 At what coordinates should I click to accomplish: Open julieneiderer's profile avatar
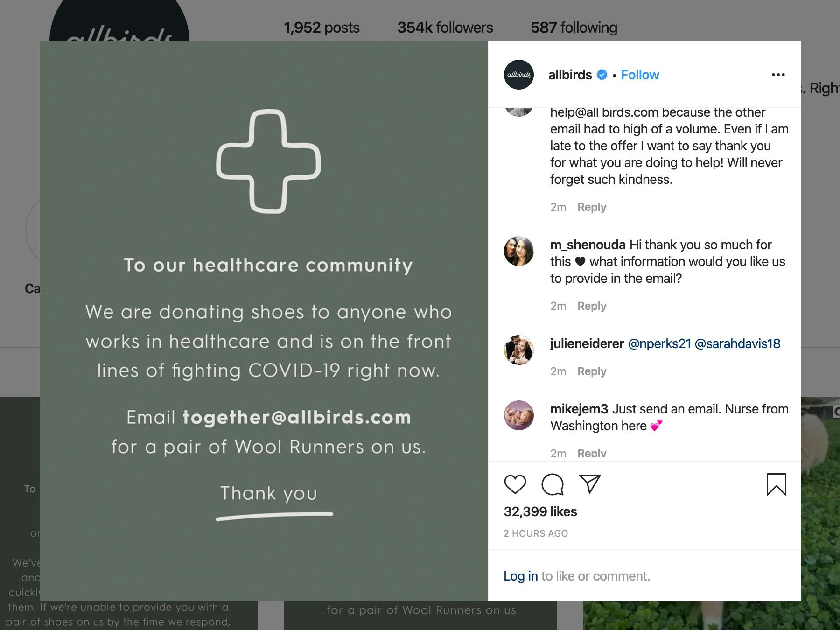(518, 350)
